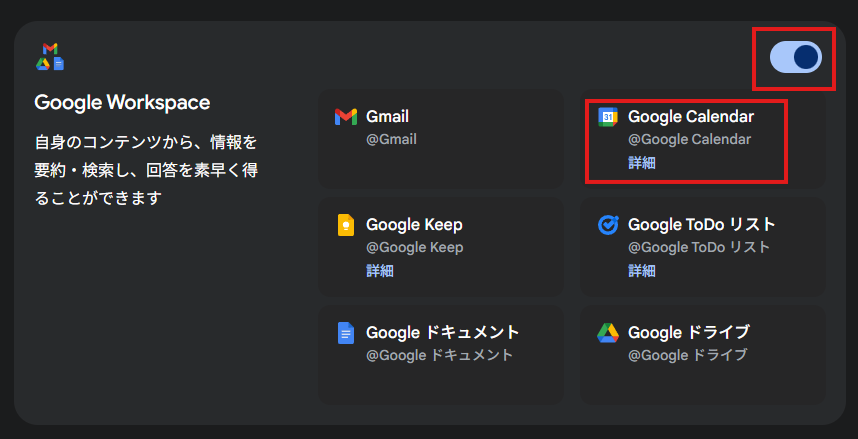Image resolution: width=858 pixels, height=439 pixels.
Task: Open 詳細 link under Google ToDo リスト
Action: [x=642, y=271]
